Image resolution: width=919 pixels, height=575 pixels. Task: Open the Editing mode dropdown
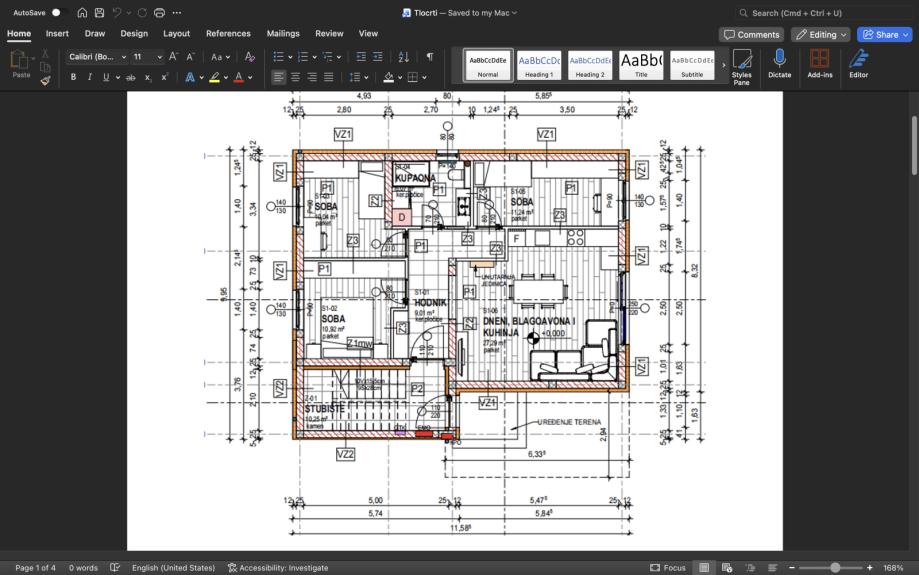click(x=820, y=34)
